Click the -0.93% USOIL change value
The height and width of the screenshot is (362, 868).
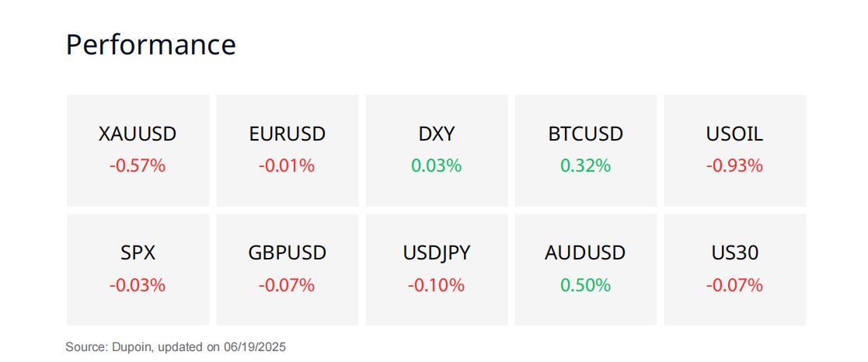tap(734, 165)
